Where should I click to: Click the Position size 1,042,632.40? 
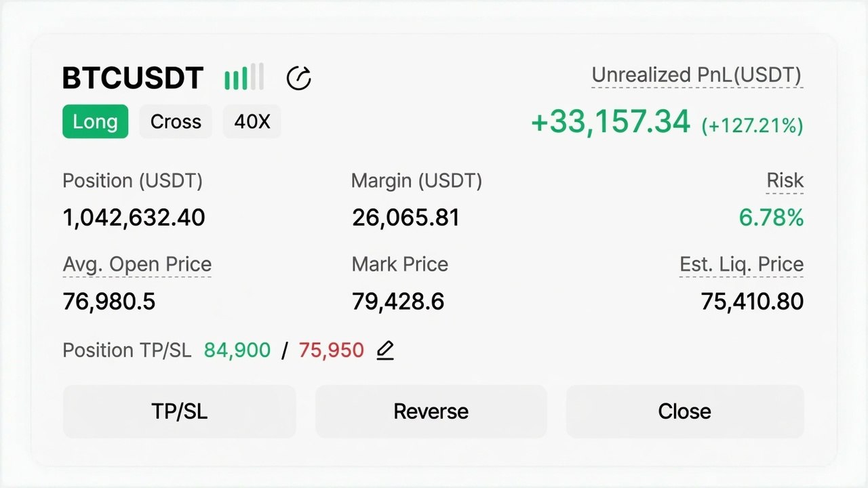[134, 218]
